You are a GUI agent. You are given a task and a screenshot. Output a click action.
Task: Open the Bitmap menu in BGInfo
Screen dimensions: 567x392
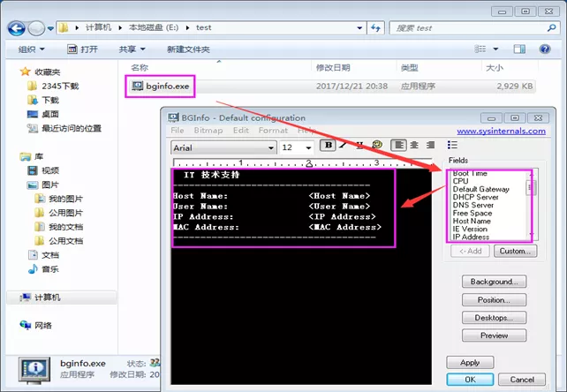point(208,131)
